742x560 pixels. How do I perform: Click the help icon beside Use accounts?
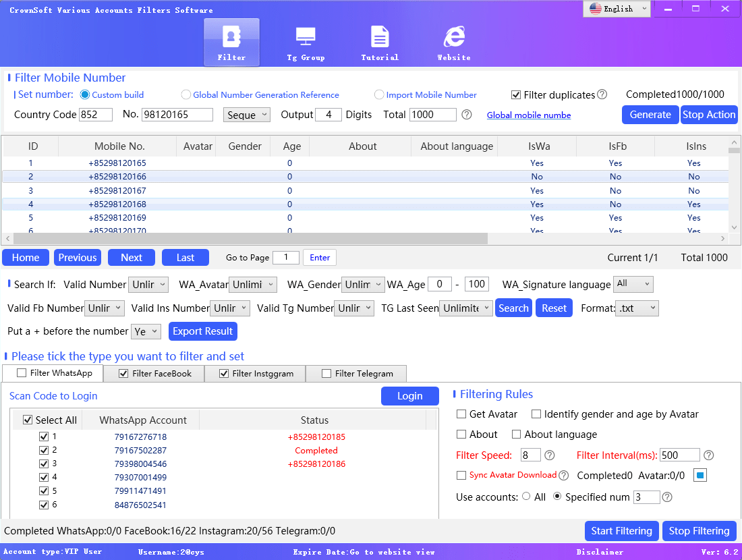[667, 497]
